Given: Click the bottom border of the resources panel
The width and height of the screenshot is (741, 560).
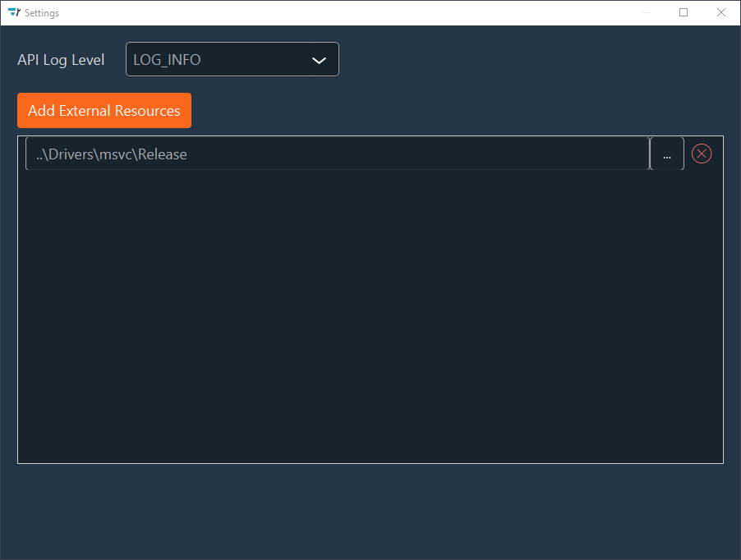Looking at the screenshot, I should tap(370, 463).
